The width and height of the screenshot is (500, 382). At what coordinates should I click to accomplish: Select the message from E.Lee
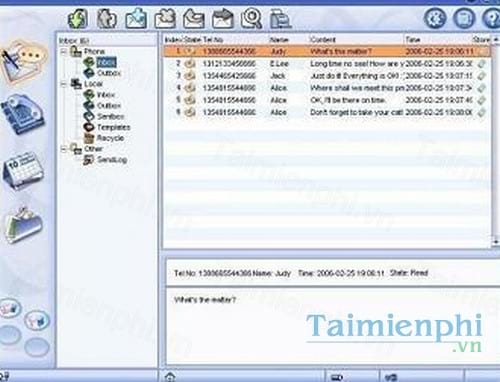point(327,64)
